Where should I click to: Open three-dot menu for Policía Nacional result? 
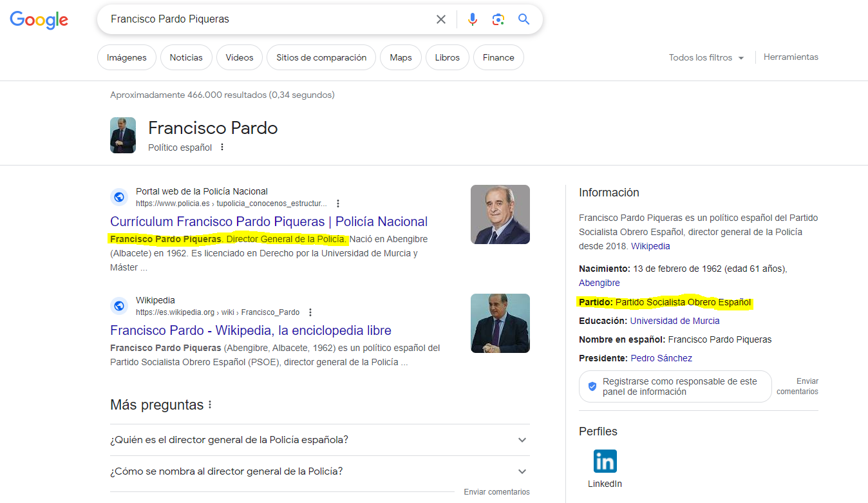[x=338, y=204]
